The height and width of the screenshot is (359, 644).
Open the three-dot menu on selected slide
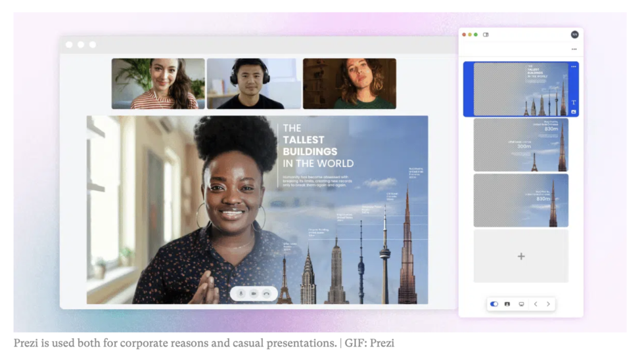point(574,66)
